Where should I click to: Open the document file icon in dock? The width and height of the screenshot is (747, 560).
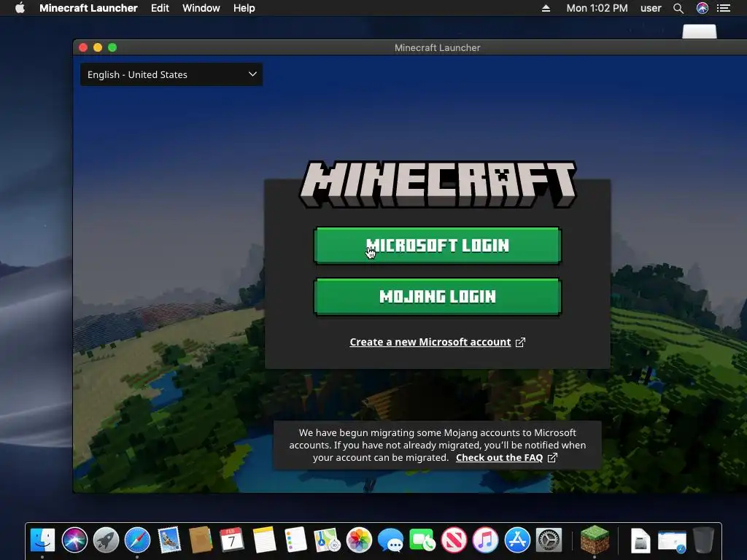[640, 540]
